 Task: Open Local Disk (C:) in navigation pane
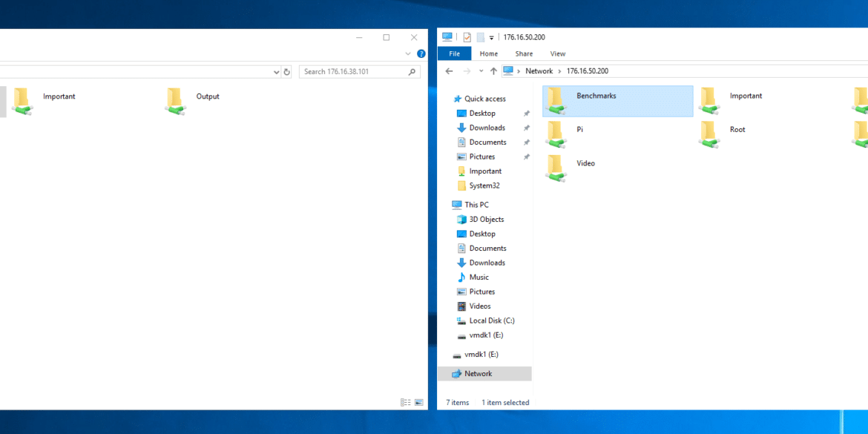point(492,320)
